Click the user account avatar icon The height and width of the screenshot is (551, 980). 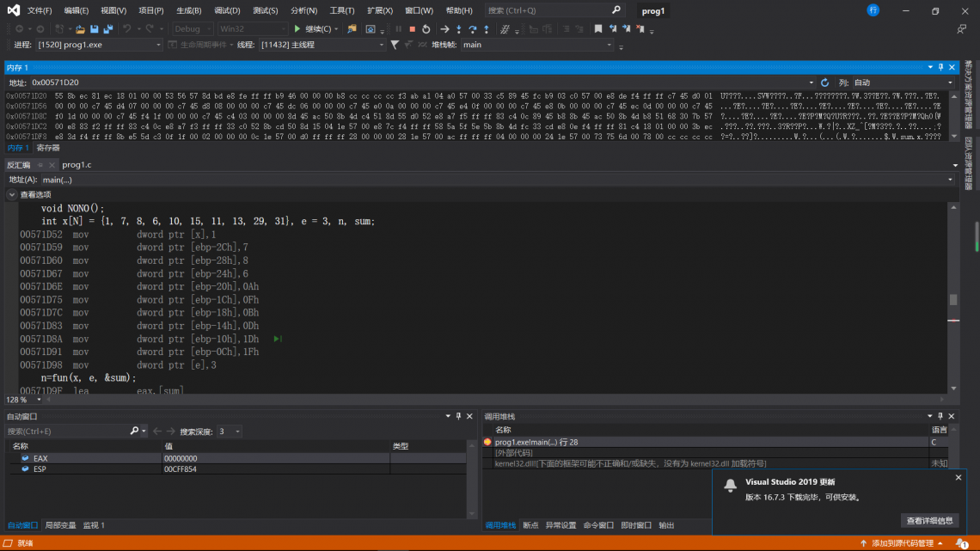[x=873, y=10]
